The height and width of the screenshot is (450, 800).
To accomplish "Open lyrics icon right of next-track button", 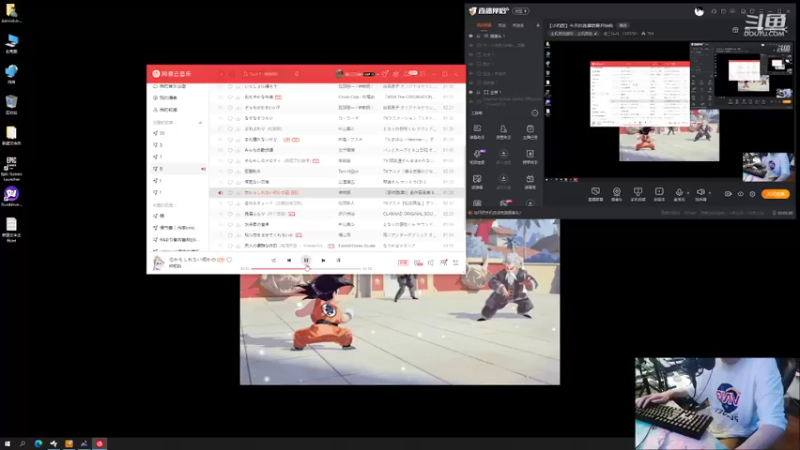I will coord(338,260).
